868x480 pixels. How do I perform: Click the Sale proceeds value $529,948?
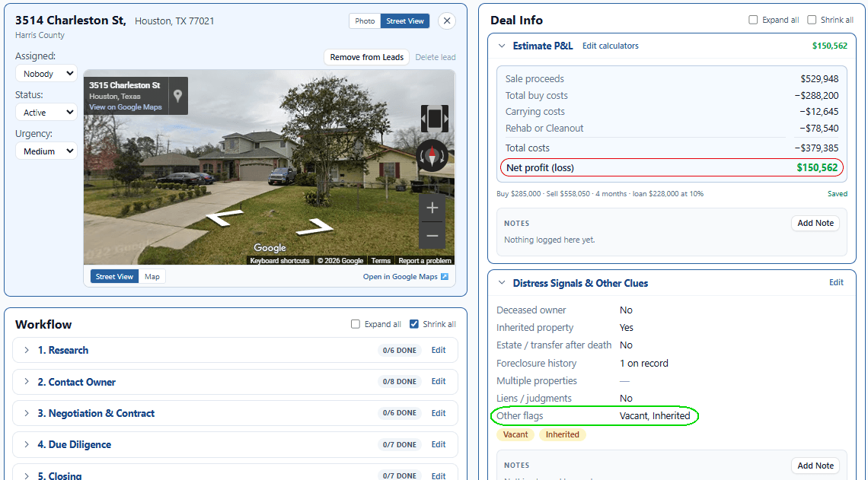819,79
